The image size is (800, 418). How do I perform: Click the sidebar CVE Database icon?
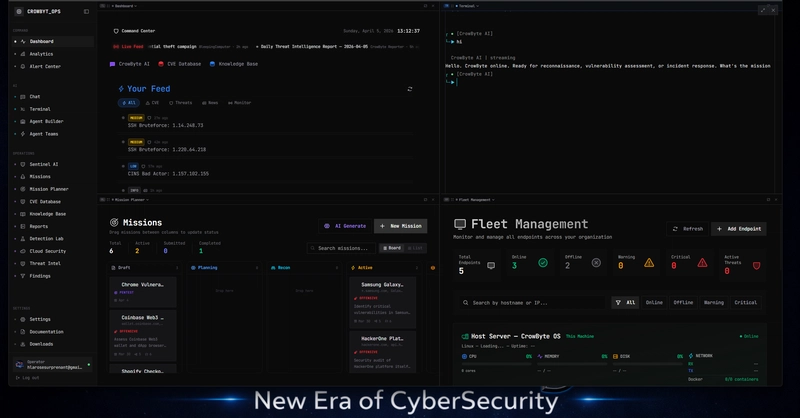pos(22,202)
